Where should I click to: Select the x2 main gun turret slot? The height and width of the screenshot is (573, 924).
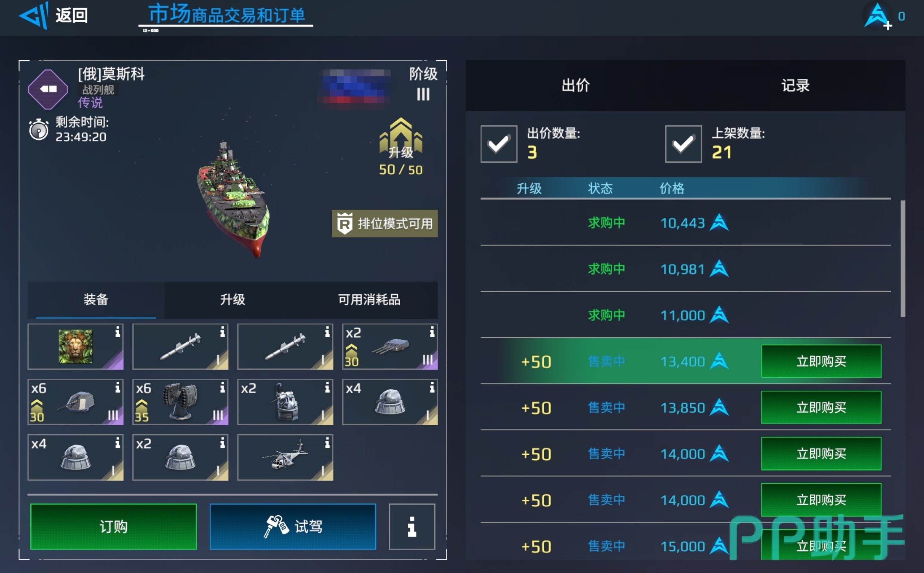click(390, 346)
